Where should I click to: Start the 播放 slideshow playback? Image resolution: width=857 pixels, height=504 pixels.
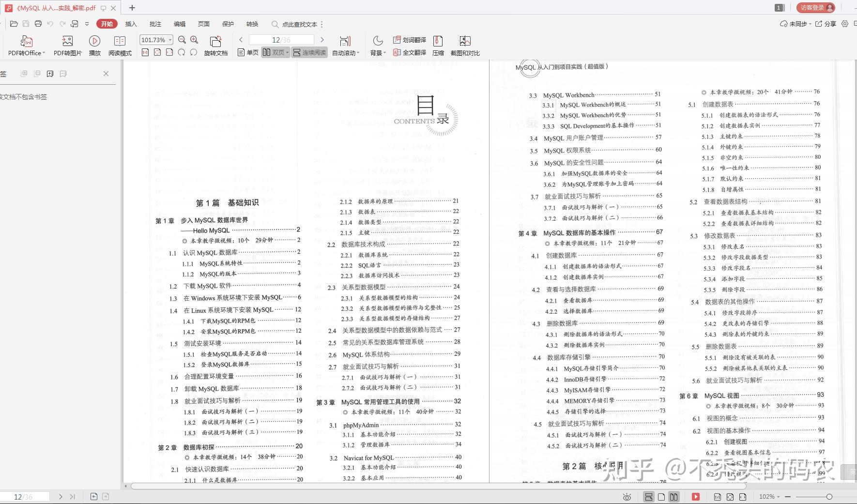(x=94, y=45)
